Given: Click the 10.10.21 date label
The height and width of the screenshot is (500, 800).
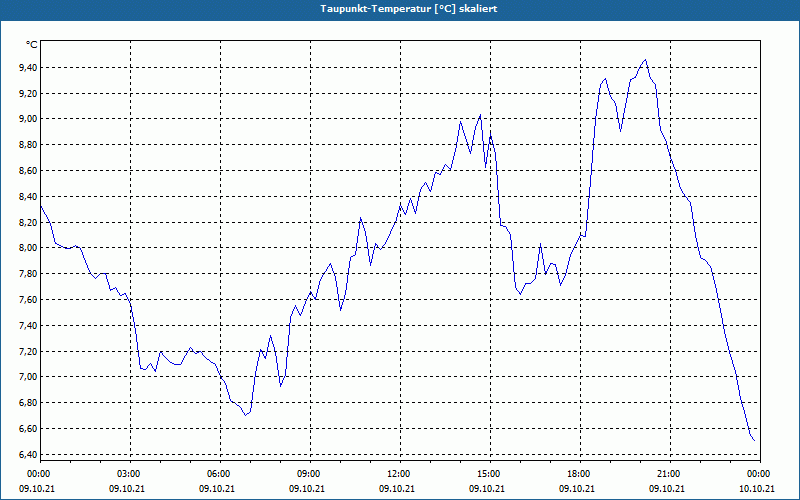Looking at the screenshot, I should 757,489.
